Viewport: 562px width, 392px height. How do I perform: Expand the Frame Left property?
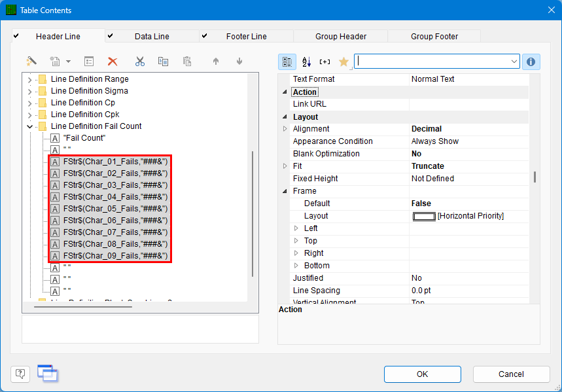point(296,228)
